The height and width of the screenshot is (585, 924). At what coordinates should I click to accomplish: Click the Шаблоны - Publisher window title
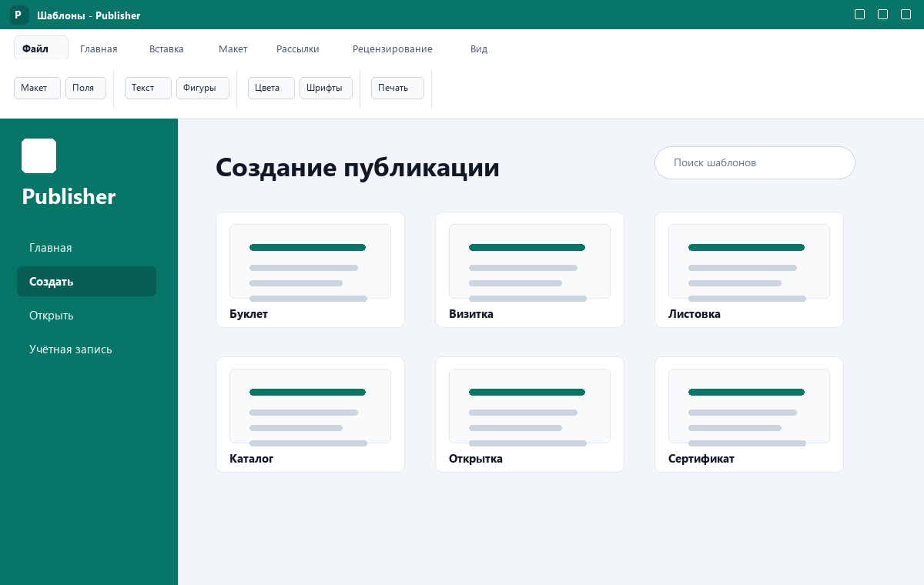tap(89, 15)
